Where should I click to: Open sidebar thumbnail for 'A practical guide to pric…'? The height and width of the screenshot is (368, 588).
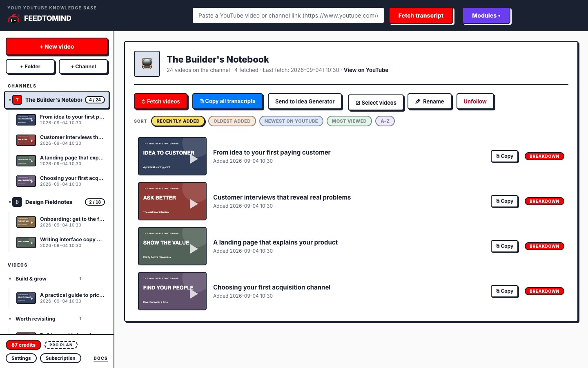(26, 298)
